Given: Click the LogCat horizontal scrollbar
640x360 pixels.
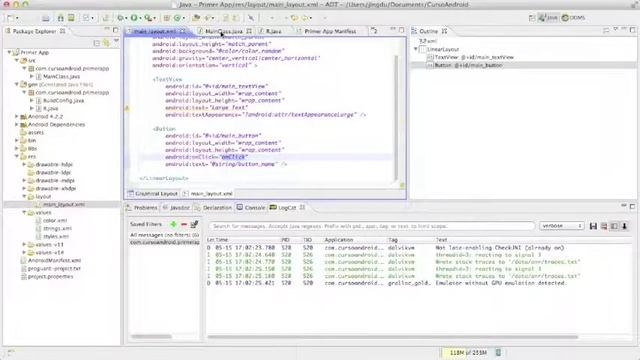Looking at the screenshot, I should [x=393, y=337].
